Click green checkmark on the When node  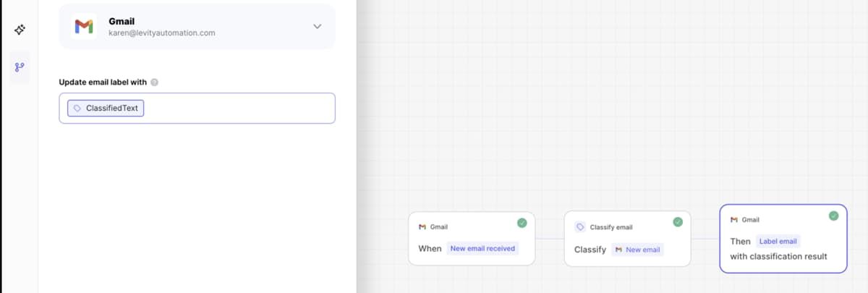click(x=522, y=223)
